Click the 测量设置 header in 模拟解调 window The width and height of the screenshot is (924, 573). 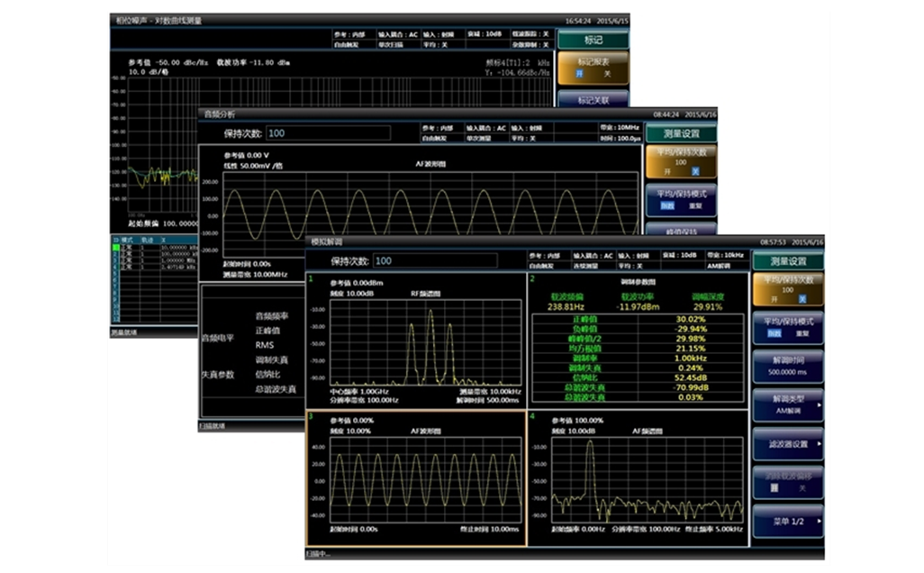(787, 261)
